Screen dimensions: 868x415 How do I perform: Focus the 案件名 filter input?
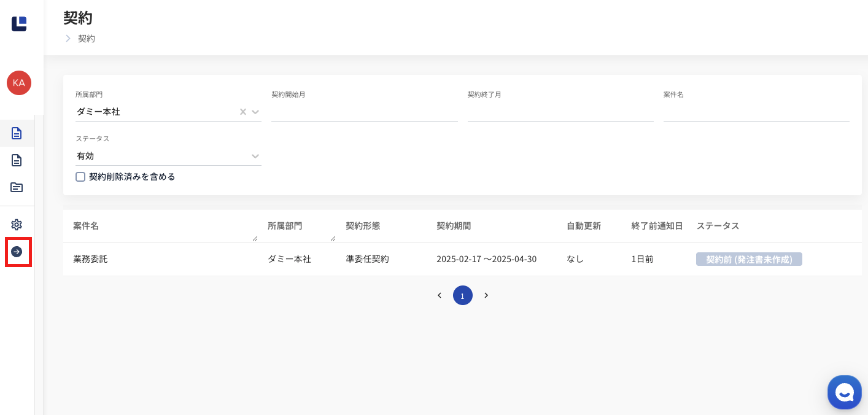756,112
